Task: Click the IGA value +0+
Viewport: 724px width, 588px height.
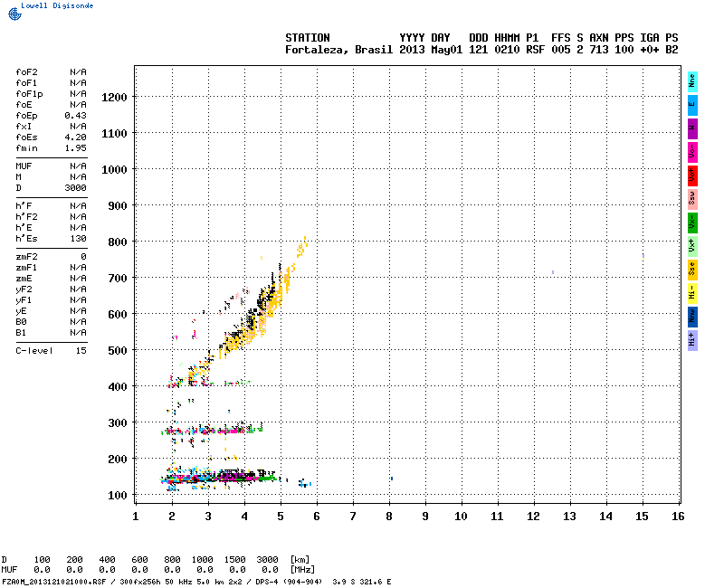Action: pos(649,50)
